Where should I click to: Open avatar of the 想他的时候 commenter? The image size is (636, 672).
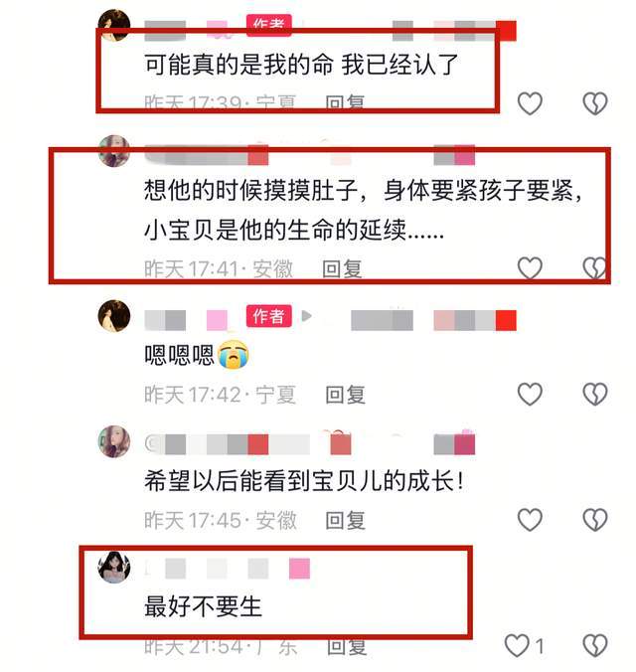click(x=114, y=150)
